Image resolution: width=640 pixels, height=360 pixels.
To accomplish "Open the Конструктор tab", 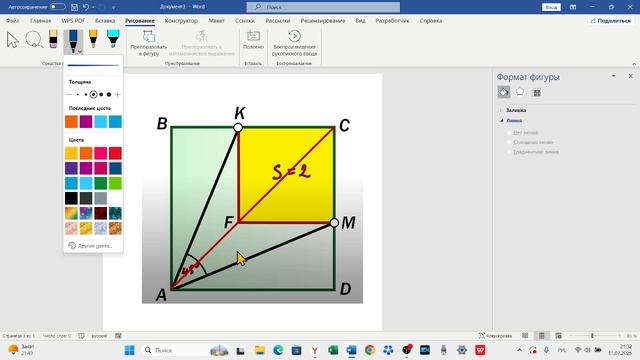I will [x=181, y=20].
